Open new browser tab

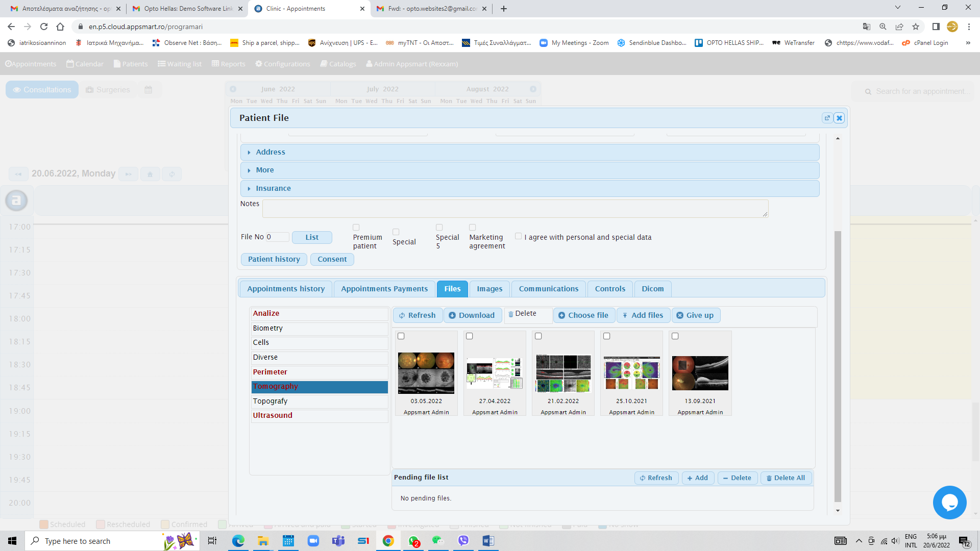pos(504,9)
